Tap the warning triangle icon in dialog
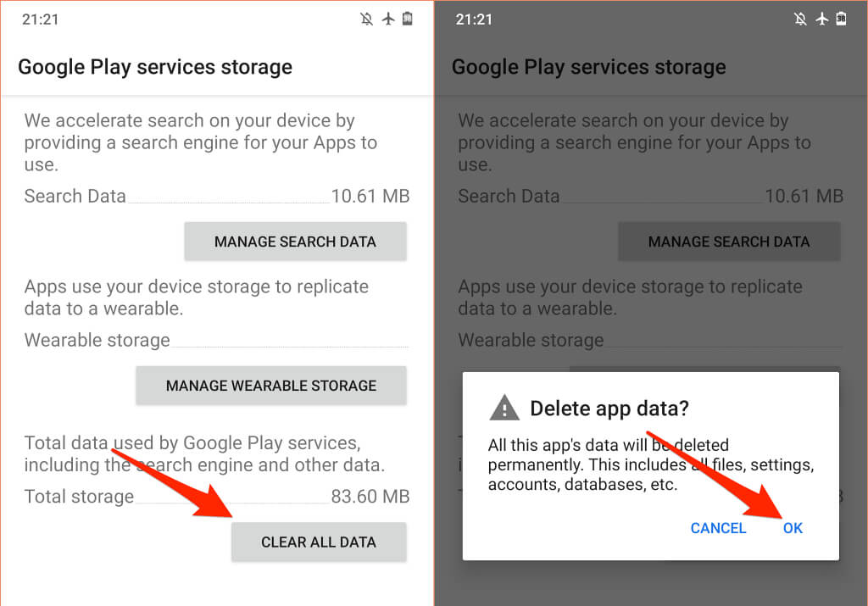Image resolution: width=868 pixels, height=606 pixels. (504, 408)
